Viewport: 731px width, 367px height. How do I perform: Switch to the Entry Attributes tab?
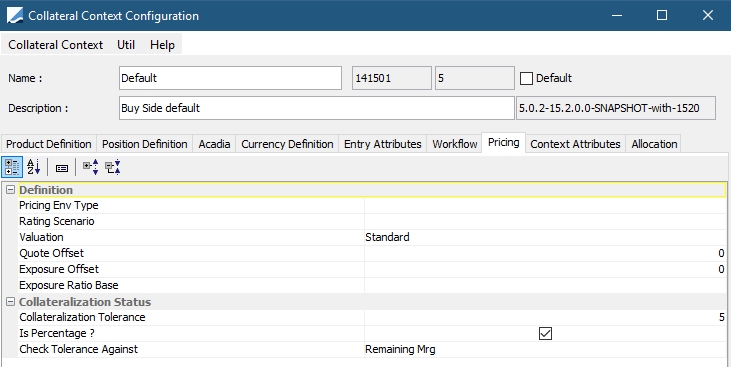(383, 144)
